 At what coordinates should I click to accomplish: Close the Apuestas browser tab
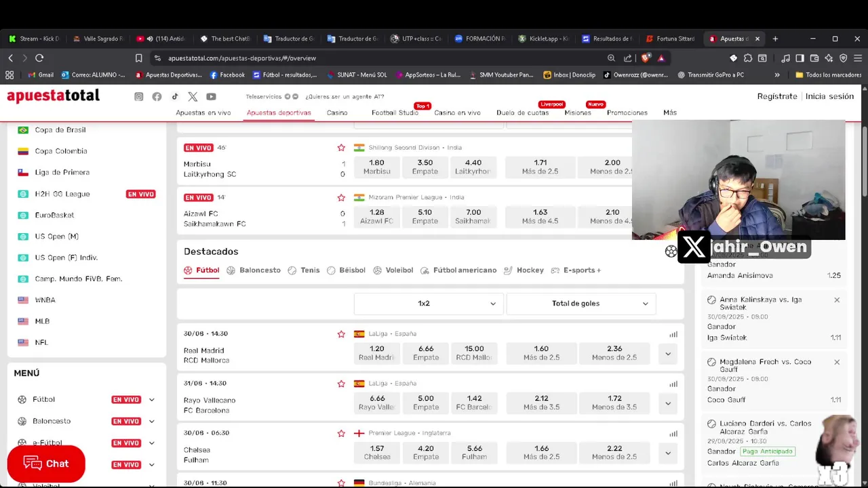point(757,39)
